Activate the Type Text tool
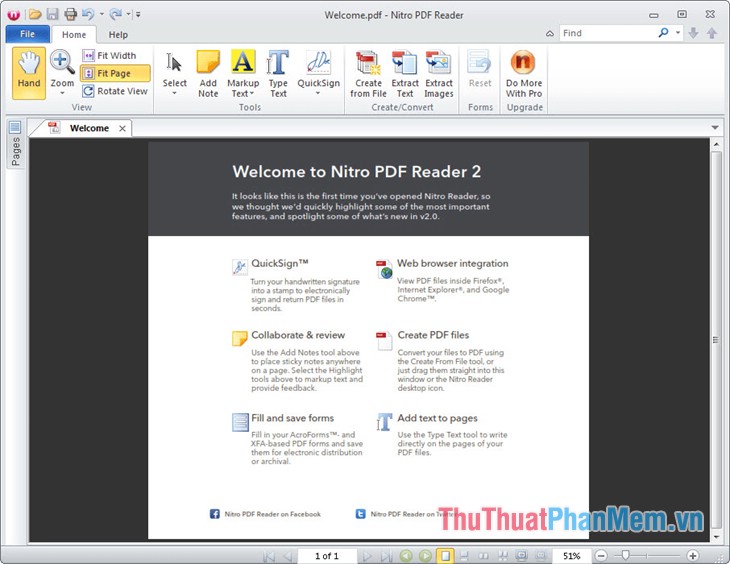 coord(278,74)
